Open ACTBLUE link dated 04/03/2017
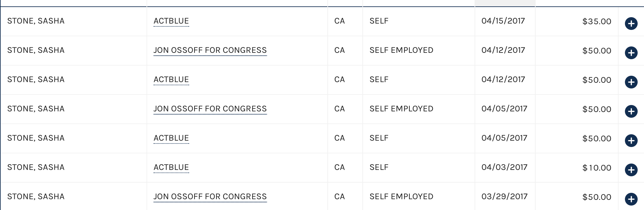The height and width of the screenshot is (210, 644). (171, 167)
